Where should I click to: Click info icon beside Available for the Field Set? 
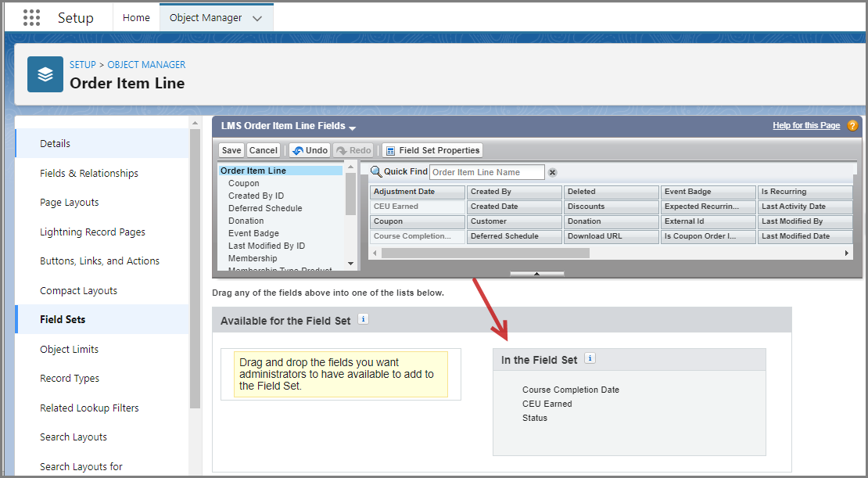point(363,319)
